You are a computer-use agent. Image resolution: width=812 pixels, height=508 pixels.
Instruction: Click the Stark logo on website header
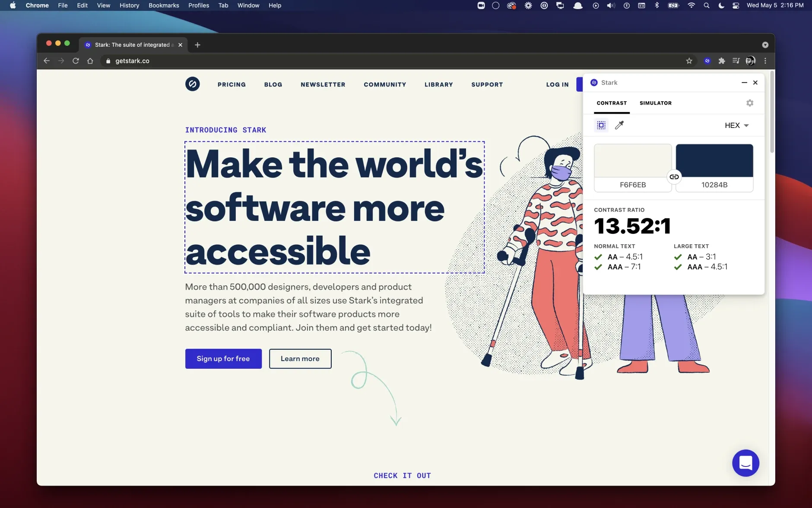pyautogui.click(x=193, y=84)
